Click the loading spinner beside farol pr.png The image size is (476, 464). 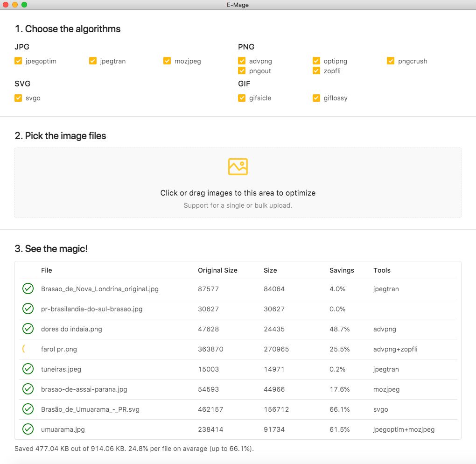24,349
